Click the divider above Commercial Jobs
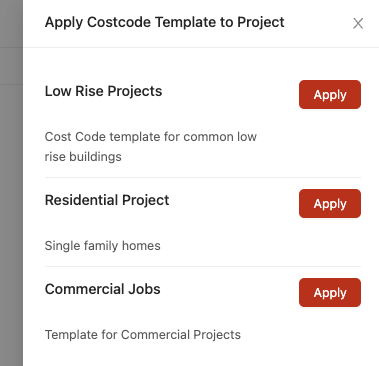Image resolution: width=379 pixels, height=366 pixels. pyautogui.click(x=203, y=266)
